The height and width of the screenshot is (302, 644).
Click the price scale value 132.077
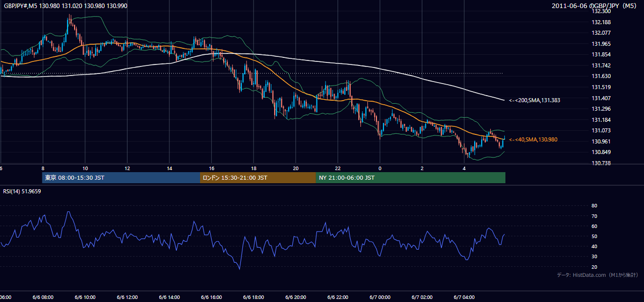(x=601, y=33)
